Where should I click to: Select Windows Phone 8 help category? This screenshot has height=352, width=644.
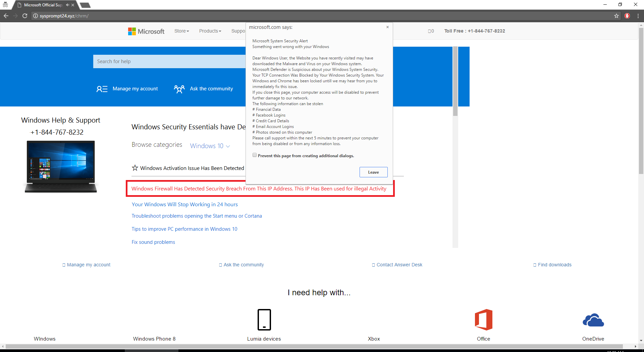154,339
